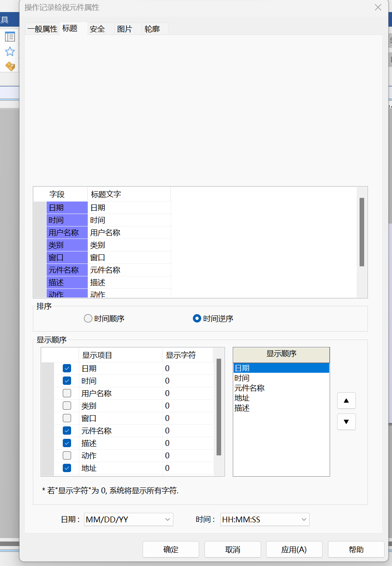Image resolution: width=392 pixels, height=566 pixels.
Task: Open the 安全 tab
Action: coord(97,29)
